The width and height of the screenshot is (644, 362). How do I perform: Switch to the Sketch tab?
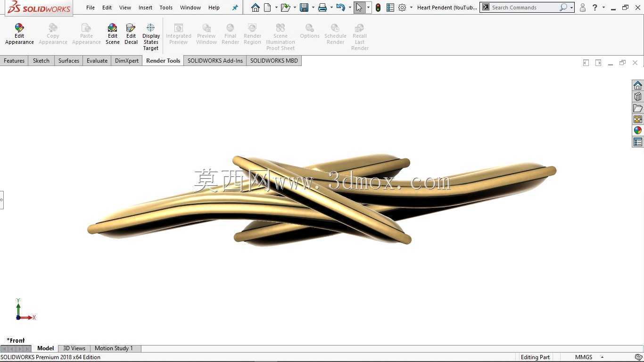point(41,61)
